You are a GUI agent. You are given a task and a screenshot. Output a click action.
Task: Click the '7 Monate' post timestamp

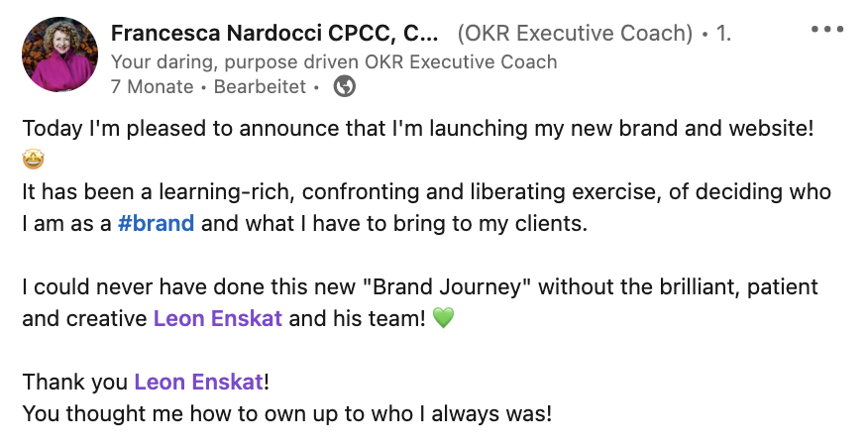tap(153, 86)
